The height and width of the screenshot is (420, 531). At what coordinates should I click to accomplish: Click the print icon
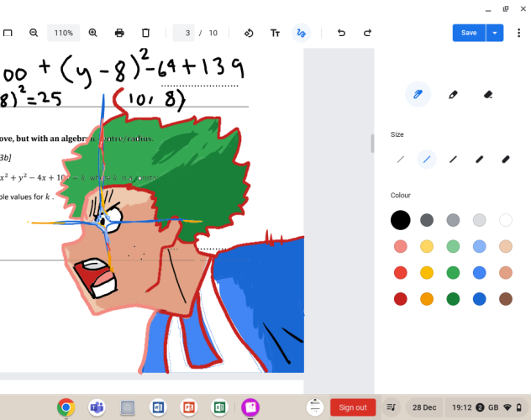point(119,33)
